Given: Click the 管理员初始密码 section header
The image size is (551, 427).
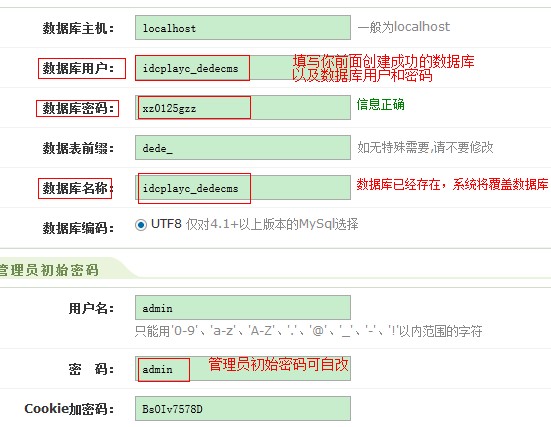Looking at the screenshot, I should pyautogui.click(x=49, y=270).
